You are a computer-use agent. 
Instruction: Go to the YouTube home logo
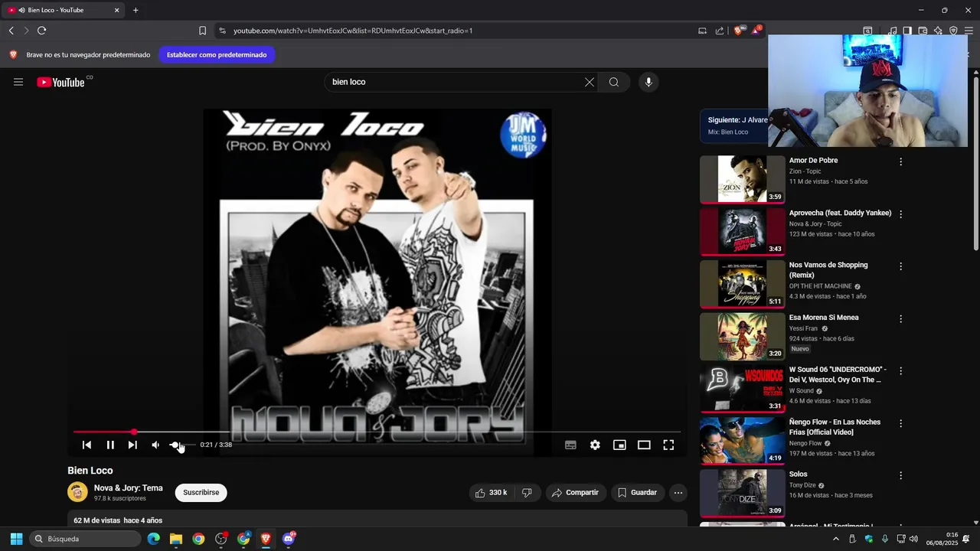(60, 82)
